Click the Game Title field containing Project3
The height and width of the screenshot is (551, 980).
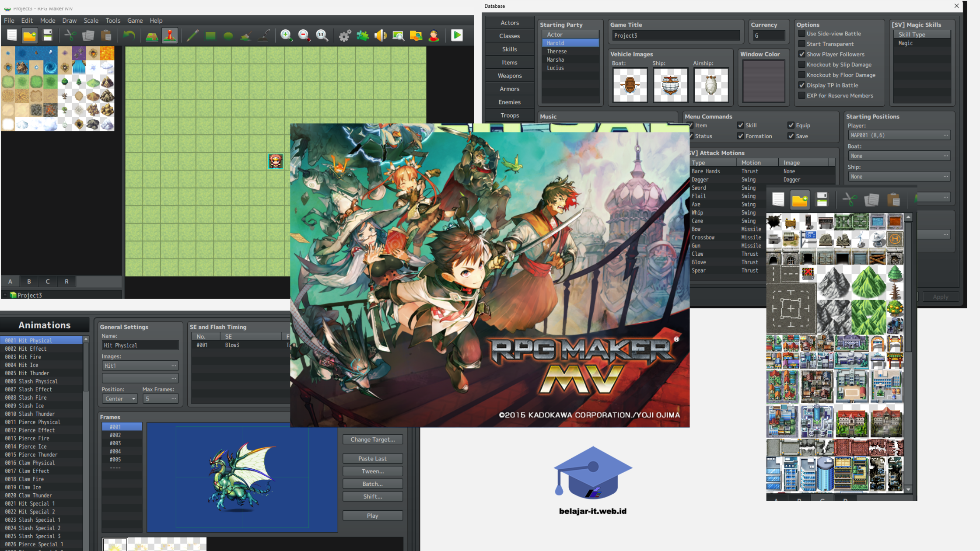(675, 35)
